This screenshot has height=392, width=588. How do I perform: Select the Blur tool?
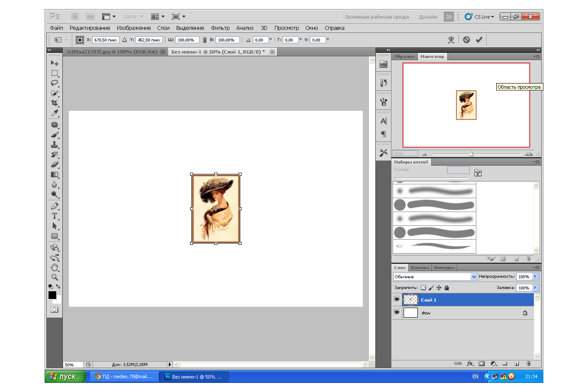(x=55, y=185)
